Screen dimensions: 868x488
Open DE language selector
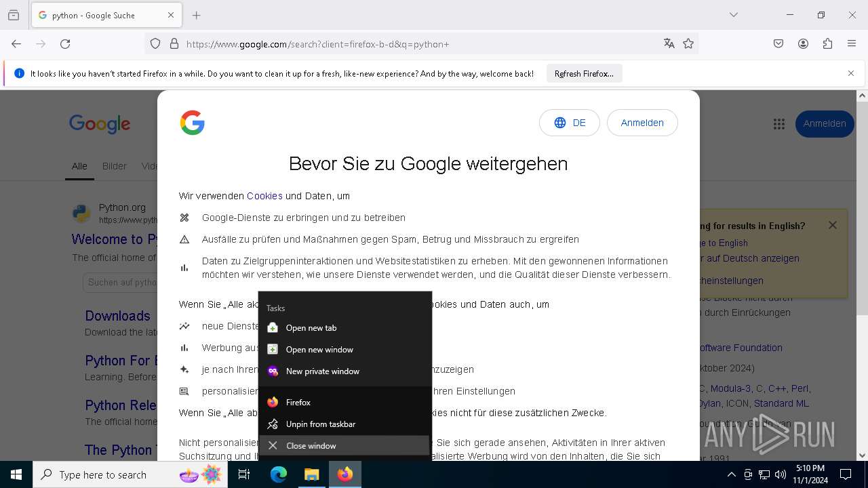(x=570, y=123)
